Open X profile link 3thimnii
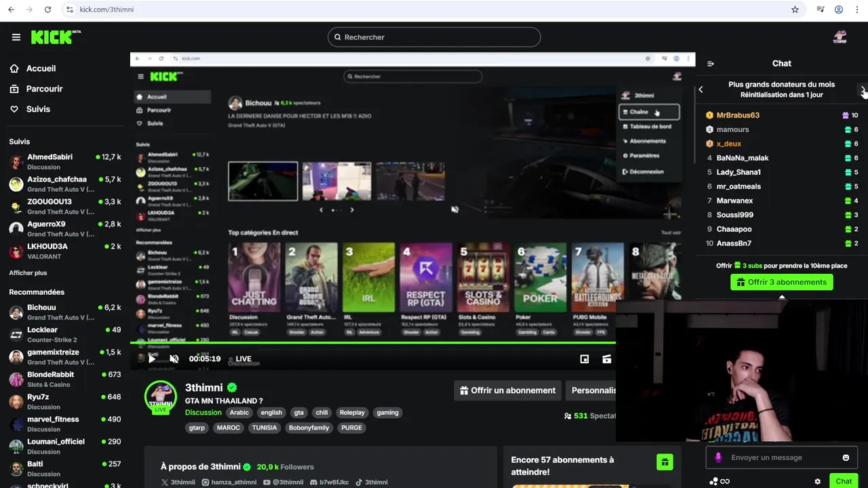Viewport: 868px width, 488px height. pyautogui.click(x=178, y=483)
